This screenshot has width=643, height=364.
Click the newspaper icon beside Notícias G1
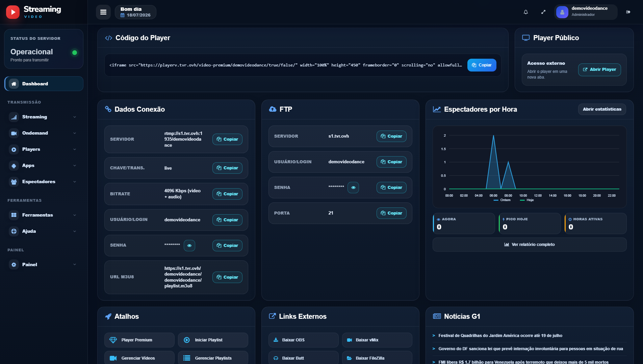(x=437, y=316)
